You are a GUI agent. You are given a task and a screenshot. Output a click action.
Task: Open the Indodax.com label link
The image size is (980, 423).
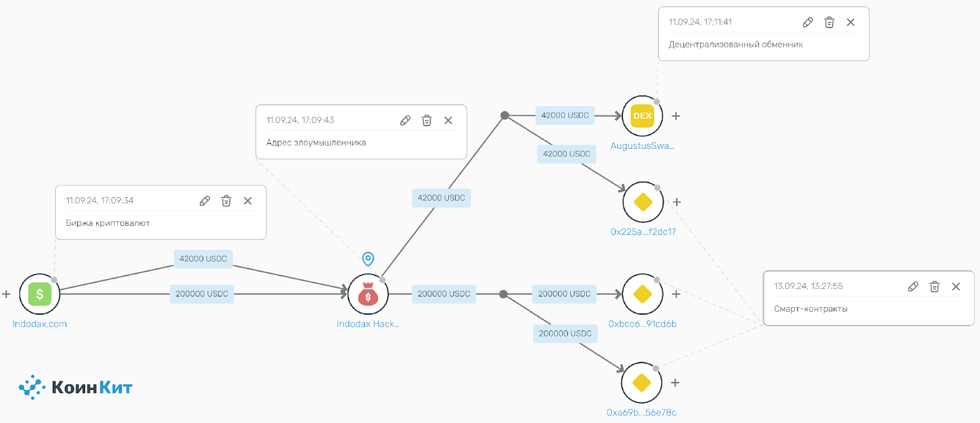[x=40, y=324]
